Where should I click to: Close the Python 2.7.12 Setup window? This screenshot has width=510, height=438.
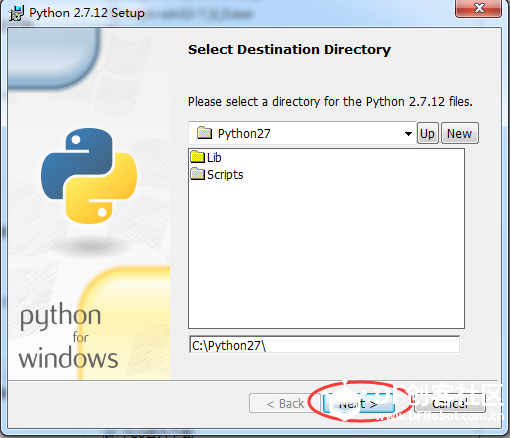[x=478, y=8]
